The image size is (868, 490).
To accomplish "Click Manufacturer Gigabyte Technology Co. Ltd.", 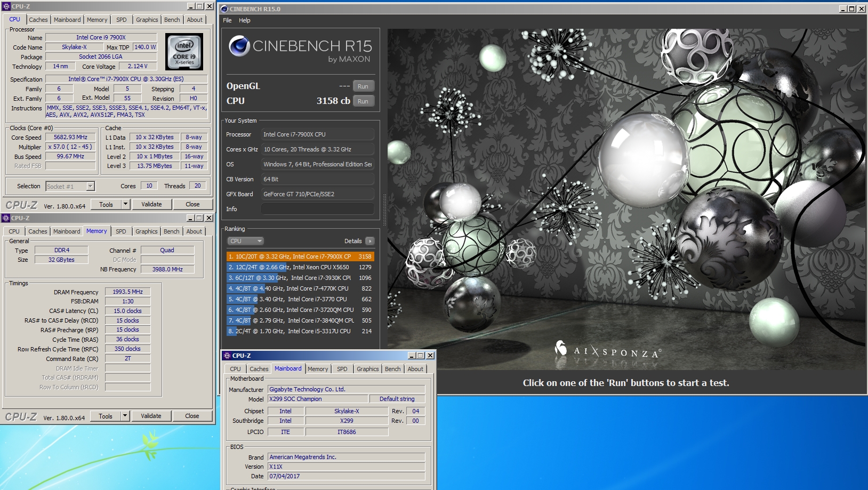I will 347,389.
